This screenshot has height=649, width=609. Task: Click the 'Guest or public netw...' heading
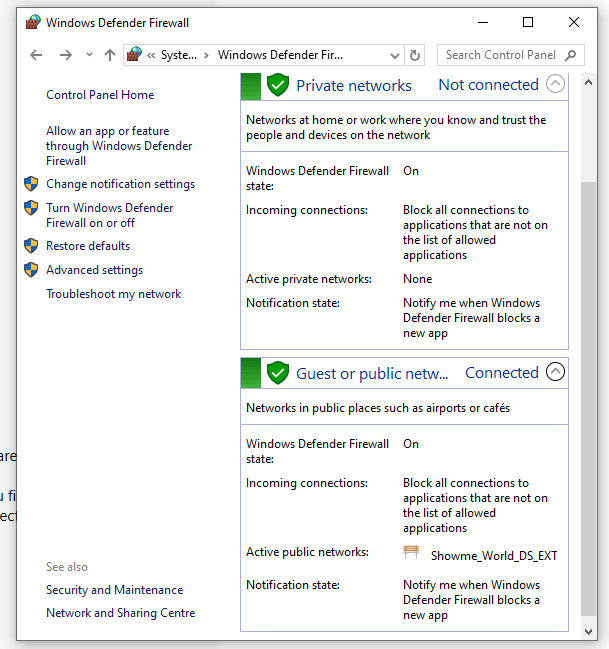click(372, 373)
